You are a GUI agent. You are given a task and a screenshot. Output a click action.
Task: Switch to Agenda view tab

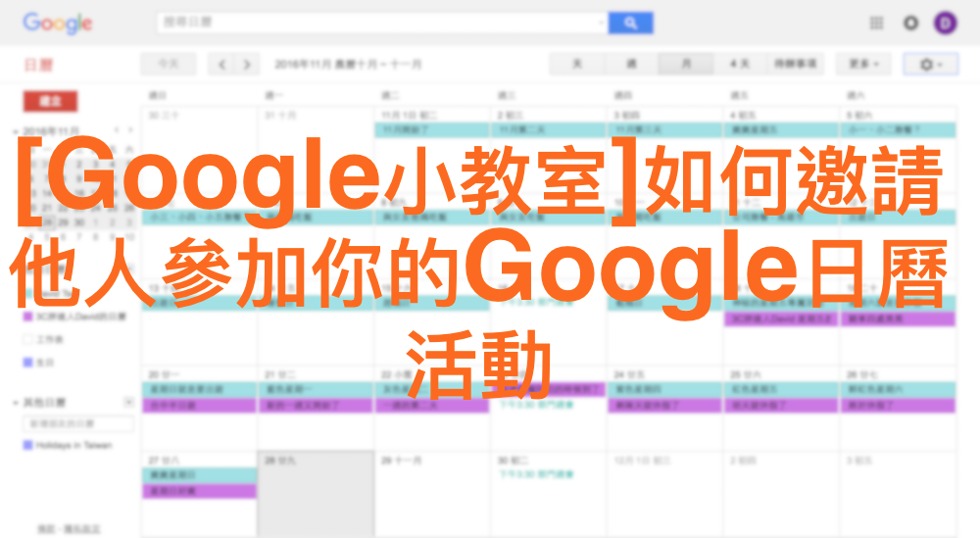pyautogui.click(x=795, y=64)
